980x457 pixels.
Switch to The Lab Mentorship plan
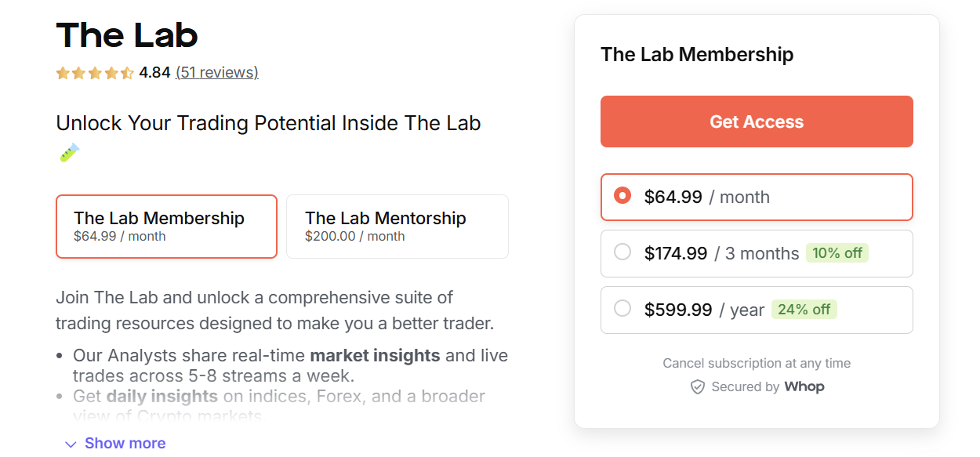tap(397, 226)
